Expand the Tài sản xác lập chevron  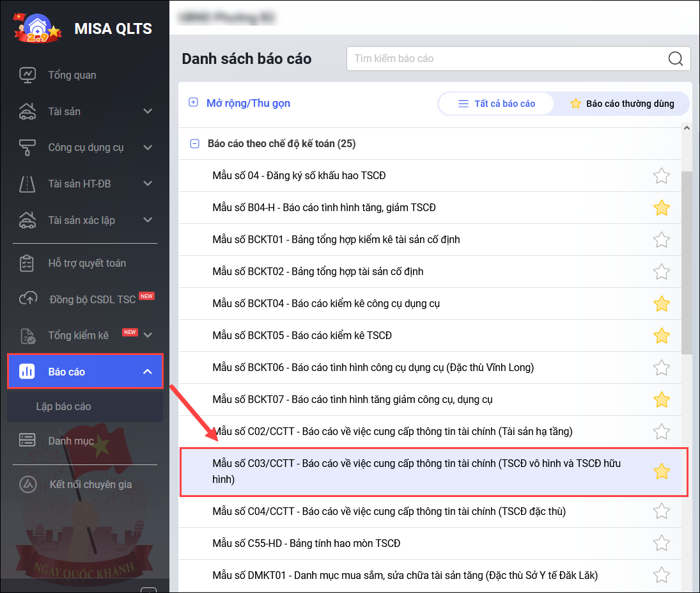point(148,220)
